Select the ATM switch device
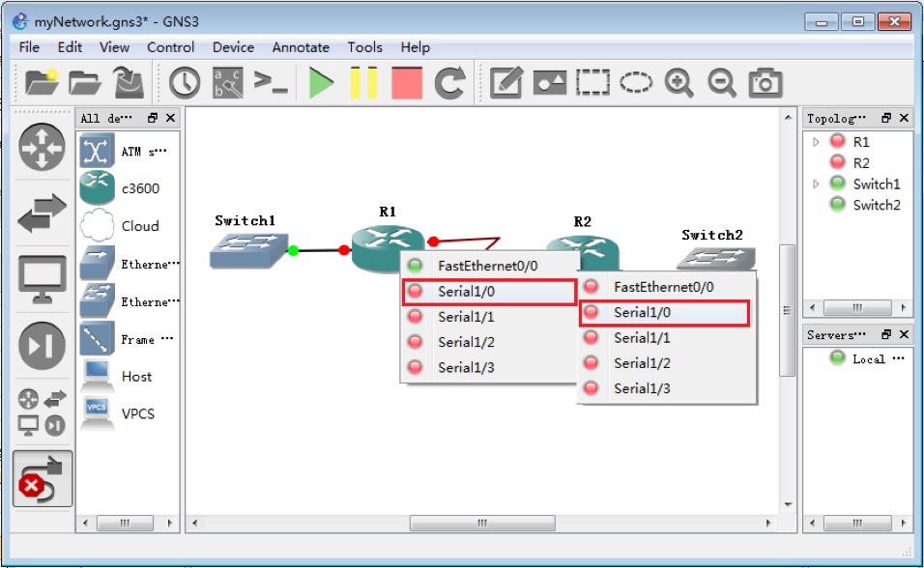924x568 pixels. [x=129, y=152]
